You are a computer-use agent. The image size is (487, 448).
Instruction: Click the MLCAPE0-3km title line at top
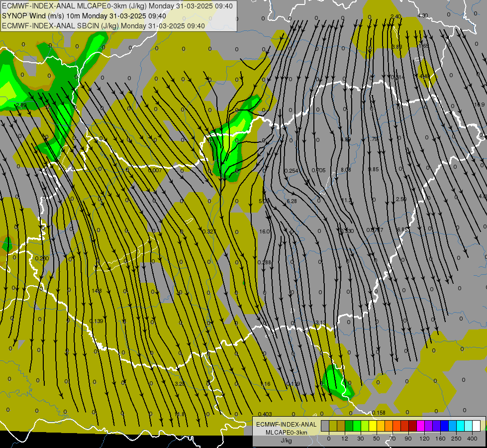tap(117, 6)
